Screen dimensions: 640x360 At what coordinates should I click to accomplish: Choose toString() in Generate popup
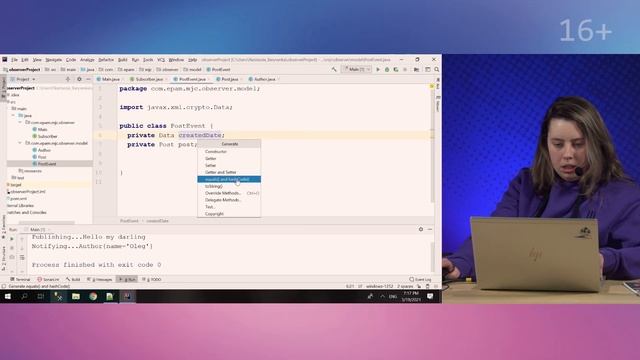229,186
